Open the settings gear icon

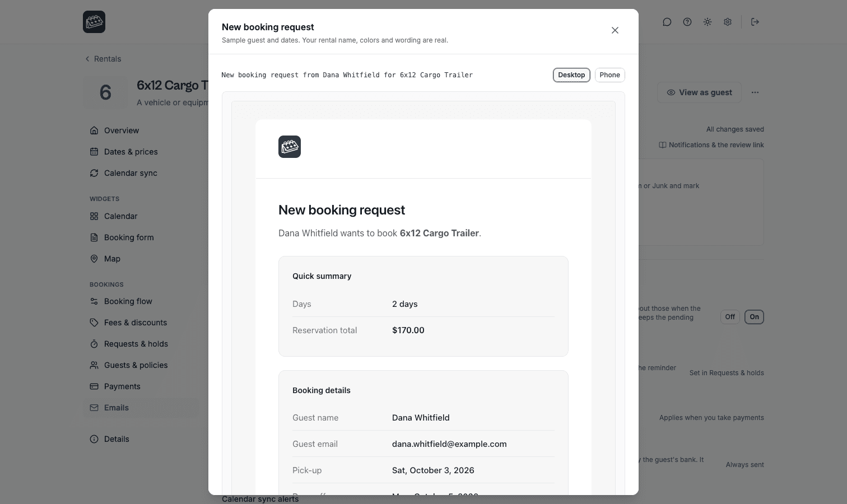728,22
